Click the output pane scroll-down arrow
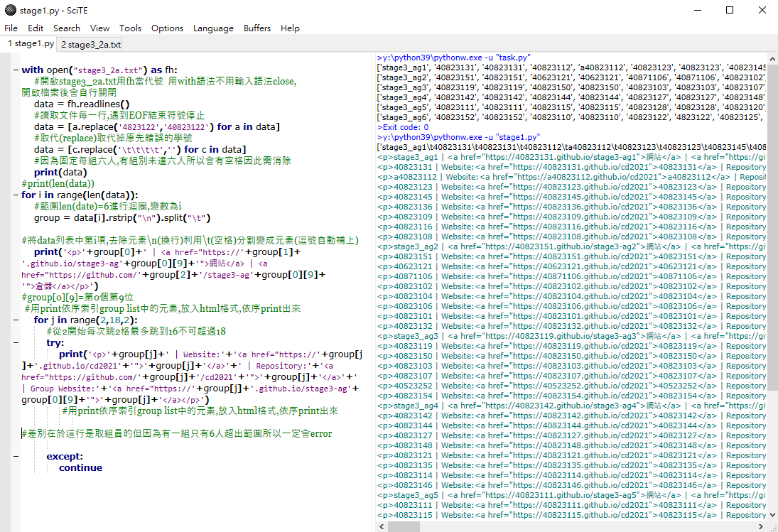Screen dimensions: 778x532 click(772, 514)
